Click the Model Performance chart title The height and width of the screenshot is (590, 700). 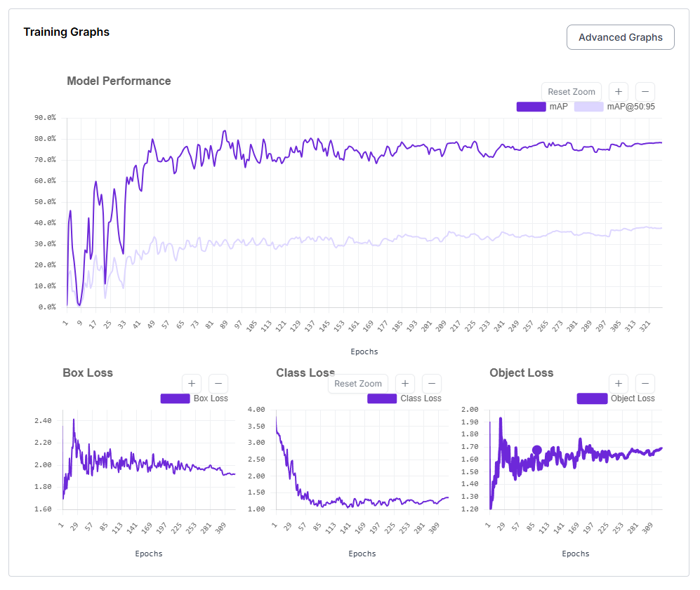pos(119,81)
